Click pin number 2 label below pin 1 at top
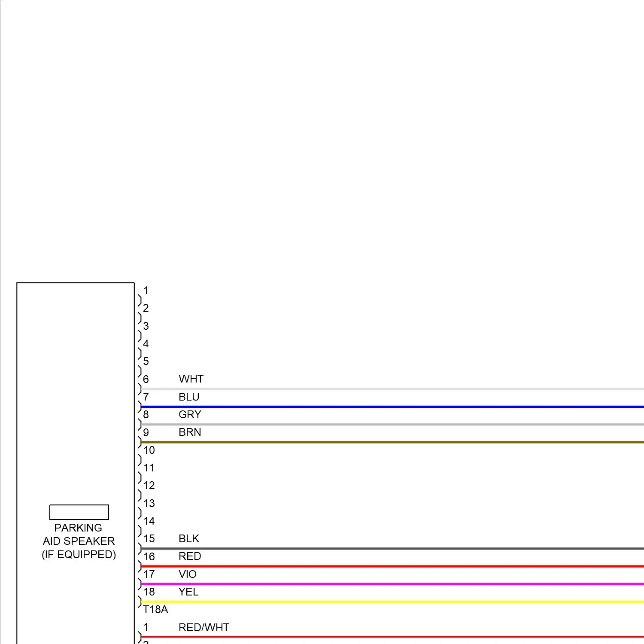 point(146,308)
